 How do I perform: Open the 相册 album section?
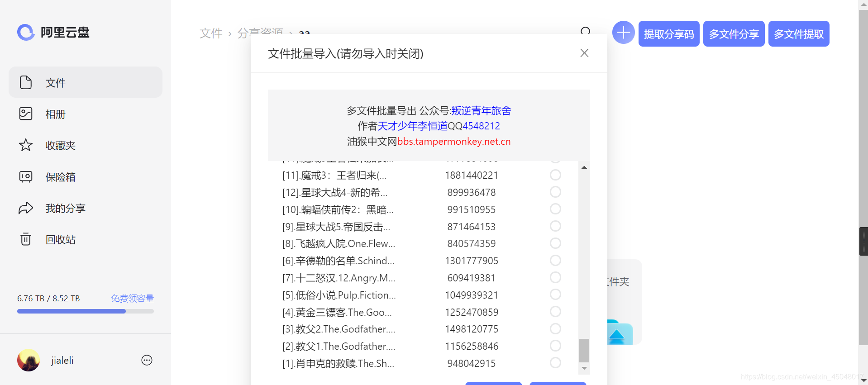coord(86,114)
